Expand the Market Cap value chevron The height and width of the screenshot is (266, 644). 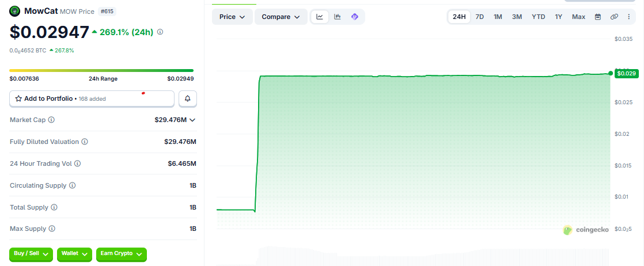point(192,120)
